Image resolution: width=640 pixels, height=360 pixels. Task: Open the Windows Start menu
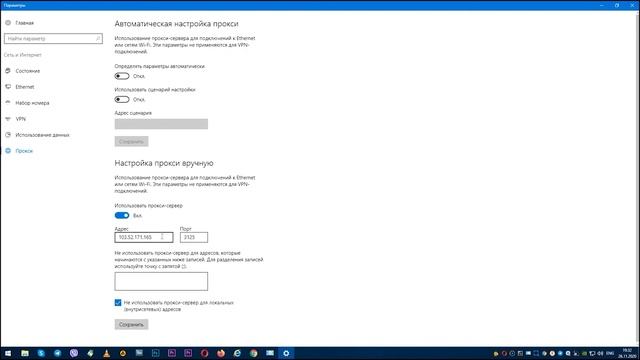point(8,353)
